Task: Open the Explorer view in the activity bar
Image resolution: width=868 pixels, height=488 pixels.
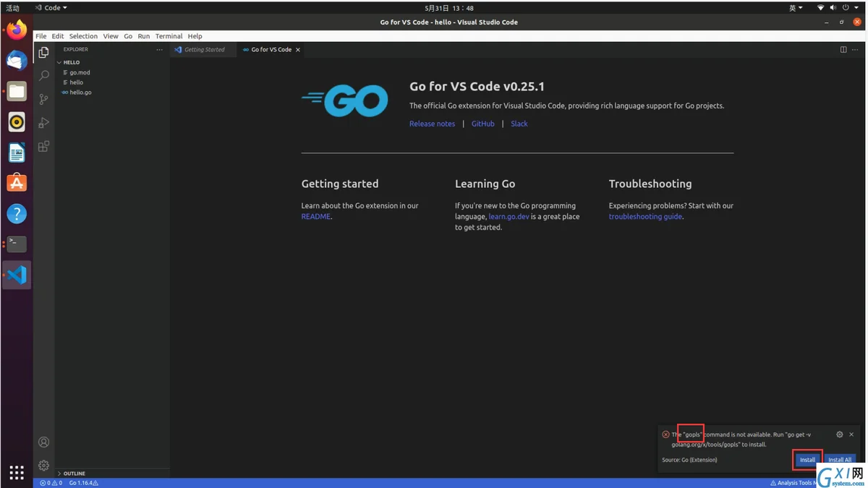Action: click(x=43, y=52)
